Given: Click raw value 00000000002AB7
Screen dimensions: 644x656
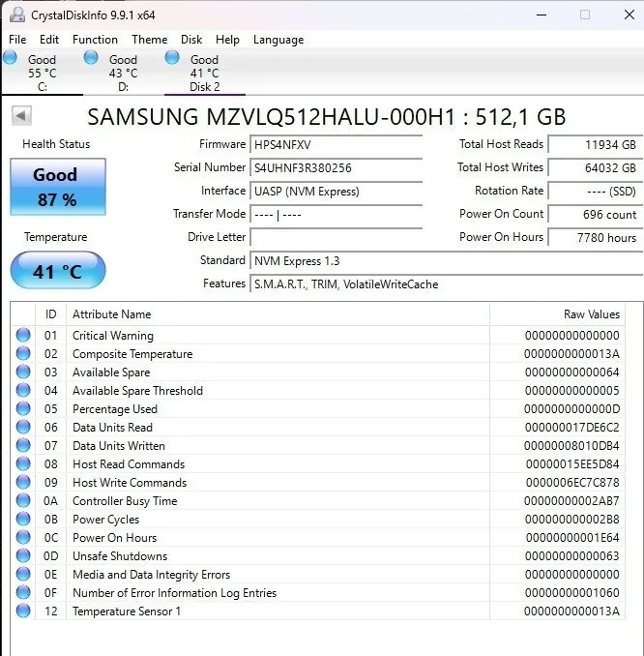Looking at the screenshot, I should click(571, 501).
